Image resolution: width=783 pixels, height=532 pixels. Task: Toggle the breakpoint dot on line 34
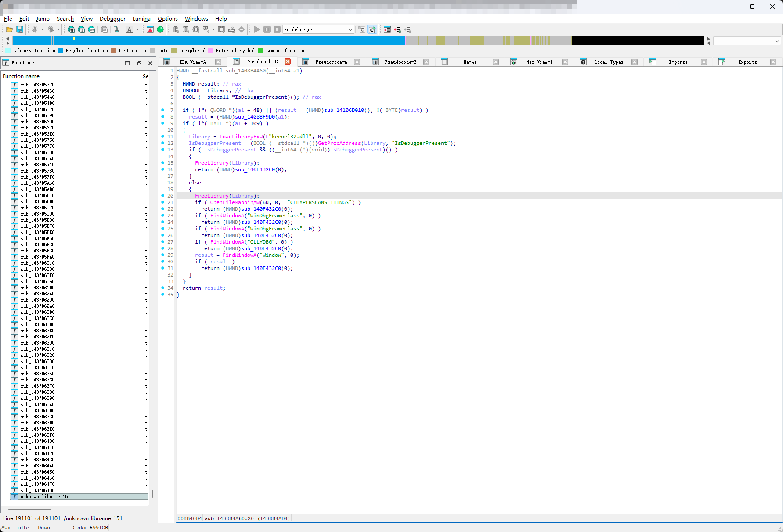pyautogui.click(x=163, y=288)
